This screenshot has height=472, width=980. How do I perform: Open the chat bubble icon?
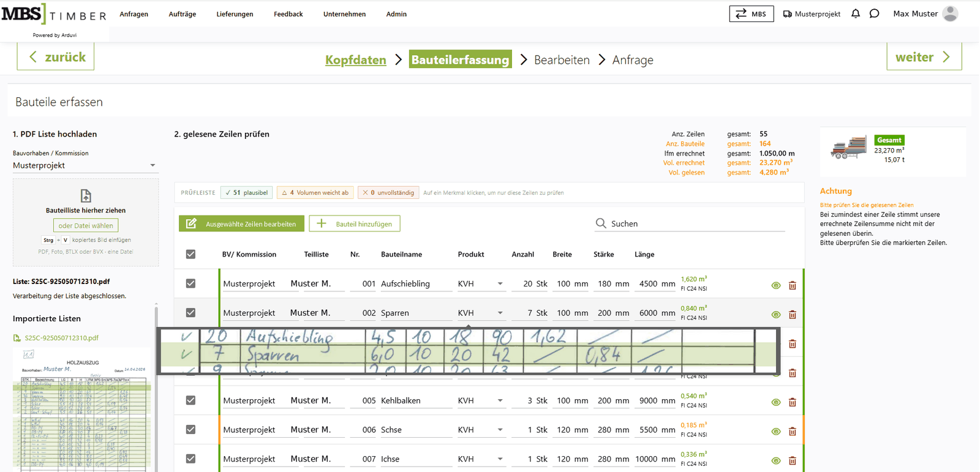click(875, 13)
